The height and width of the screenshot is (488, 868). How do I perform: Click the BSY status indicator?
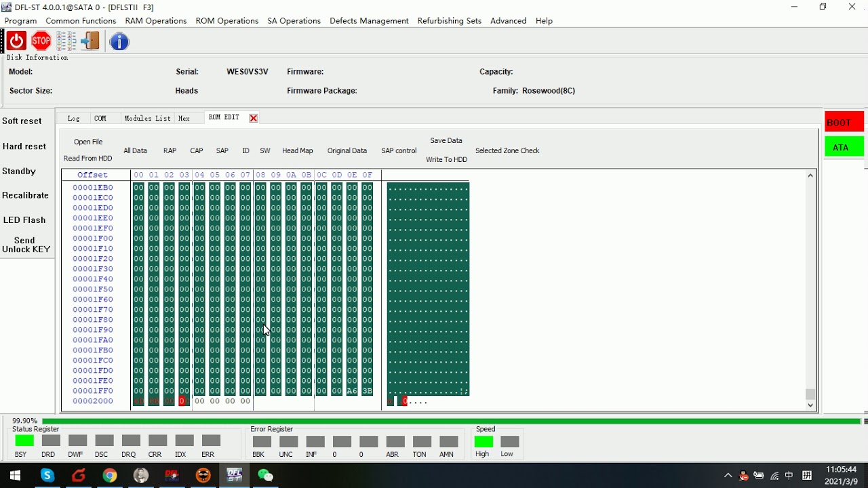24,441
